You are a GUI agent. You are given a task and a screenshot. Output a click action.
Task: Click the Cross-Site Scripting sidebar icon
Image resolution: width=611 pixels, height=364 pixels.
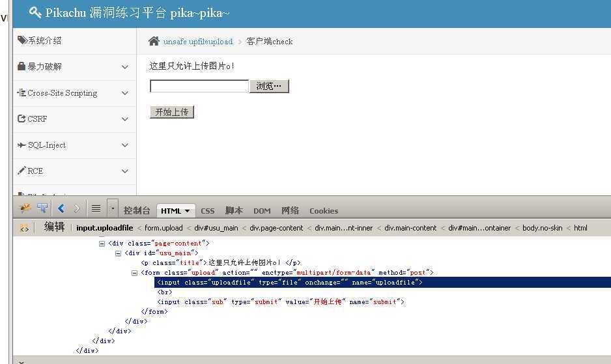pos(21,92)
